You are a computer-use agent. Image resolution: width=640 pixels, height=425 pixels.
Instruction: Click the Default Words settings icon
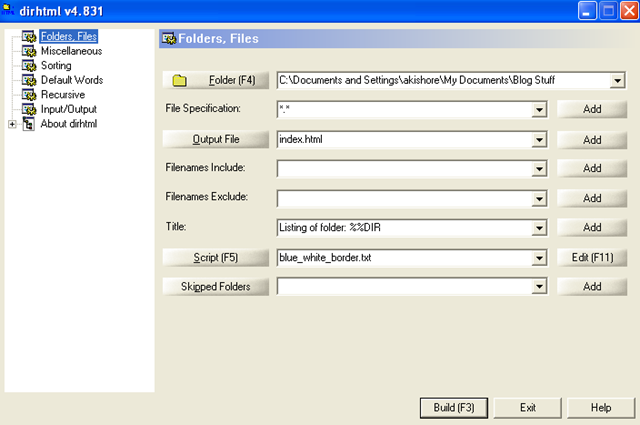pyautogui.click(x=29, y=80)
